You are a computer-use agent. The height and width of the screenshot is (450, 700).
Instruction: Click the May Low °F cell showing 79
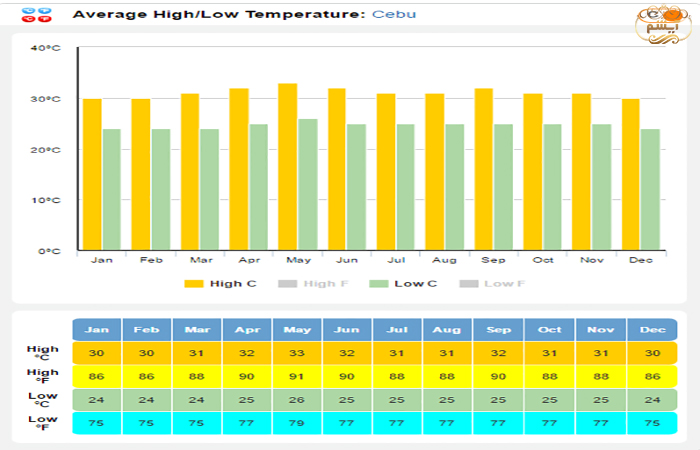click(297, 423)
